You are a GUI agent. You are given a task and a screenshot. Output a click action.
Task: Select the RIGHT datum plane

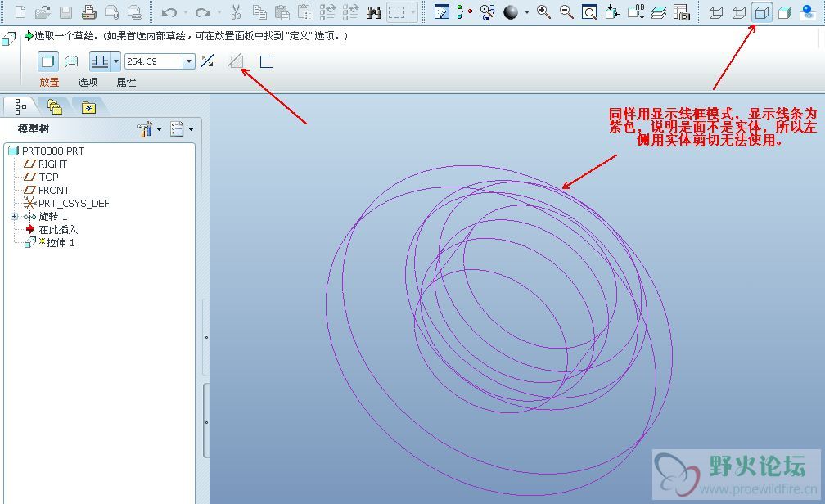point(46,164)
